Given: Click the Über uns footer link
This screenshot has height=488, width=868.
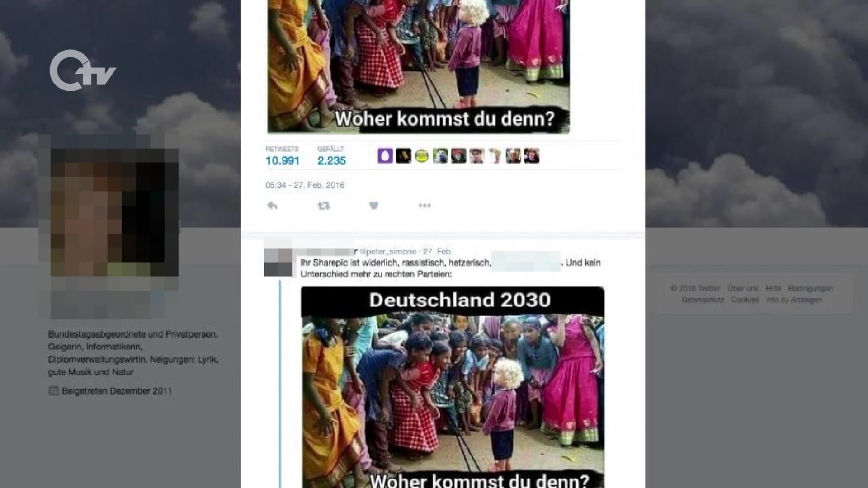Looking at the screenshot, I should point(743,288).
